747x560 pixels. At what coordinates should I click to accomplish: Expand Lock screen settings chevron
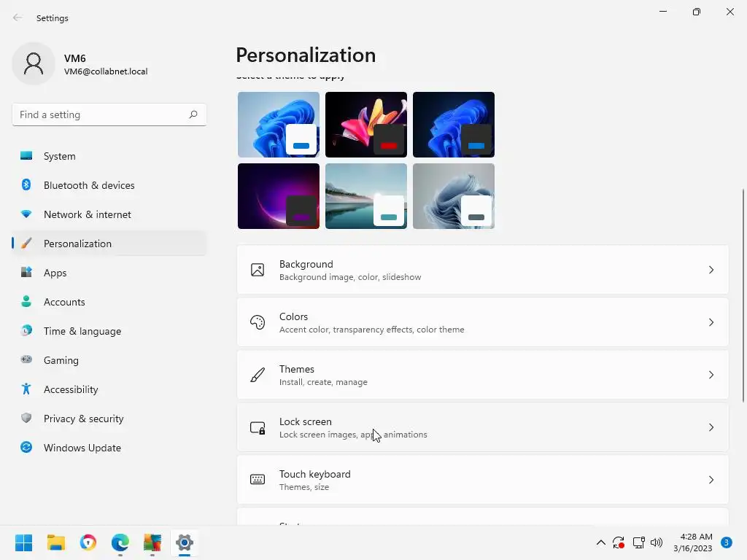pos(711,427)
